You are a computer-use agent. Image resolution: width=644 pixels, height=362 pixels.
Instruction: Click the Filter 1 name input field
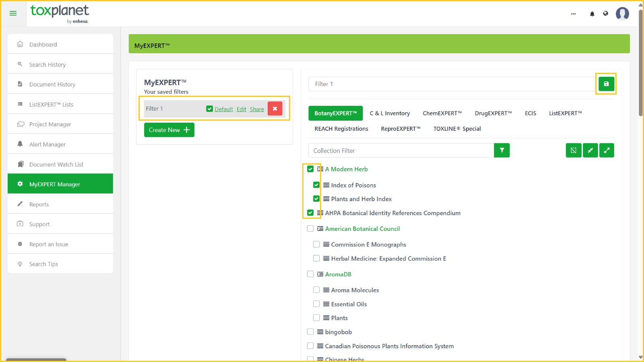(451, 84)
